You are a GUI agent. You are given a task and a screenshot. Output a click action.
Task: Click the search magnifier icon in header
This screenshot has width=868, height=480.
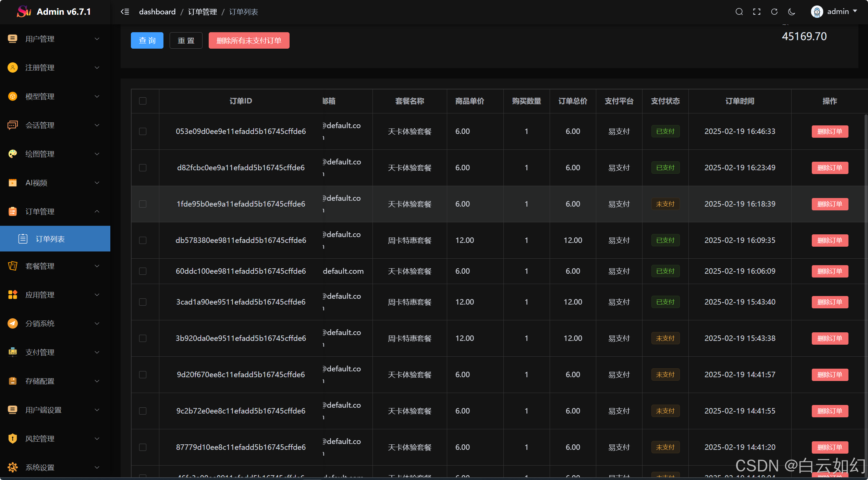point(739,12)
